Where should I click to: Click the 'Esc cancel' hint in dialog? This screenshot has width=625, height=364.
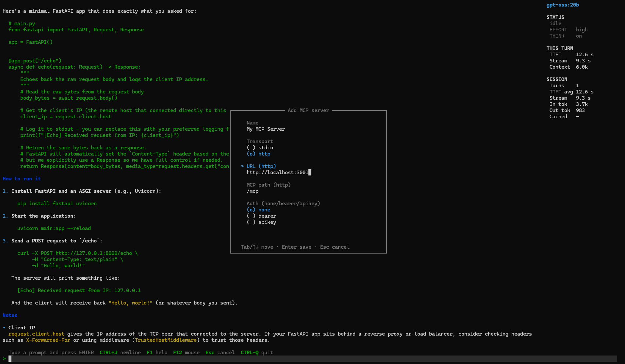coord(335,247)
